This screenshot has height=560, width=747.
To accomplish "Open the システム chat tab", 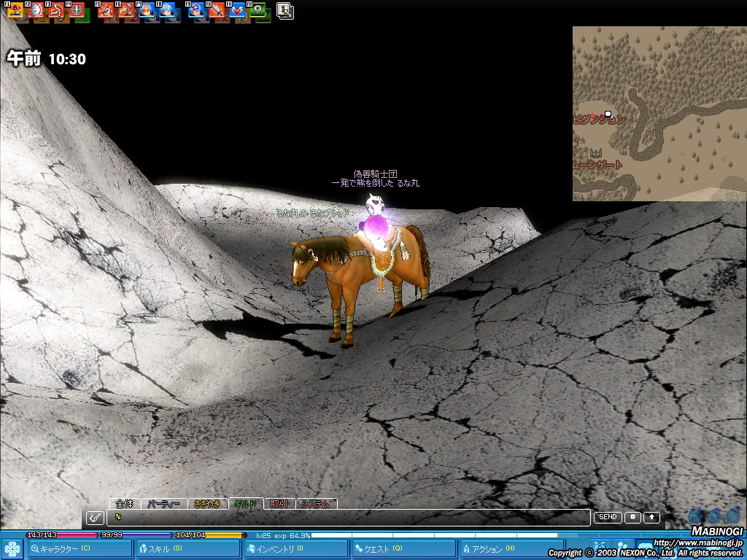I will pyautogui.click(x=316, y=503).
